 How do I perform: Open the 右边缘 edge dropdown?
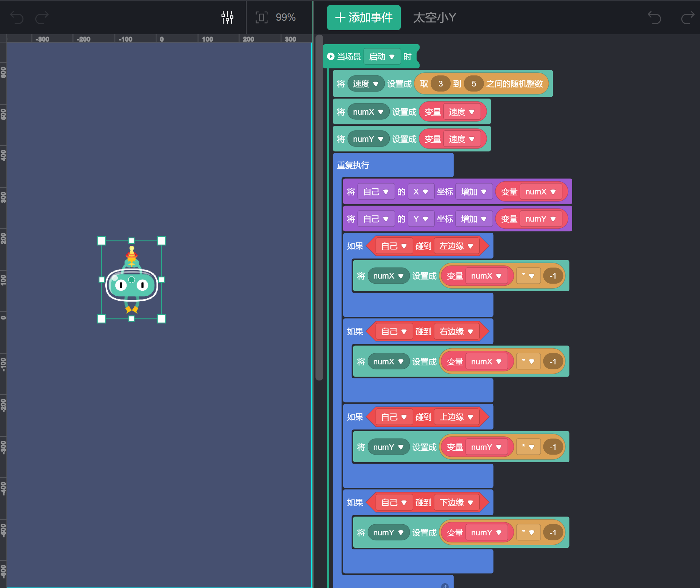[456, 332]
